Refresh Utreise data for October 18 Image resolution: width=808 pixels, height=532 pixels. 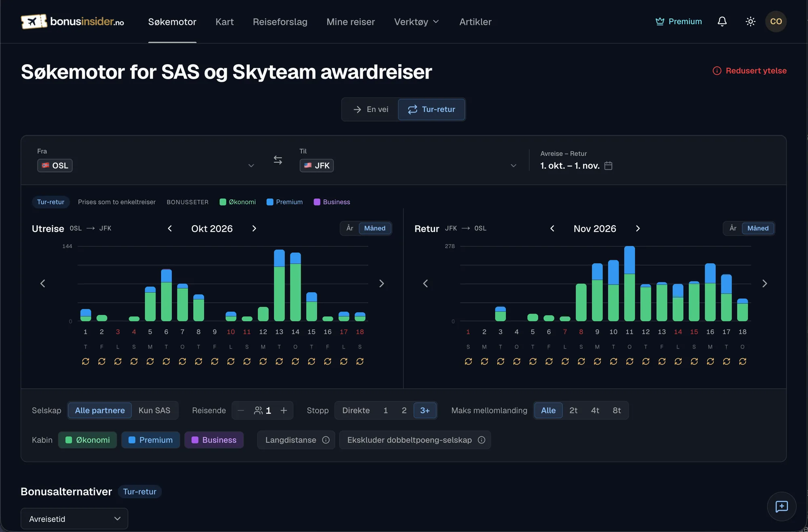point(360,361)
